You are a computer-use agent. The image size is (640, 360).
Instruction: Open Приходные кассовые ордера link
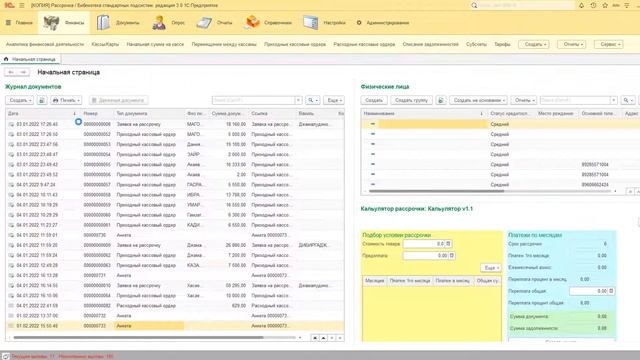pyautogui.click(x=295, y=44)
